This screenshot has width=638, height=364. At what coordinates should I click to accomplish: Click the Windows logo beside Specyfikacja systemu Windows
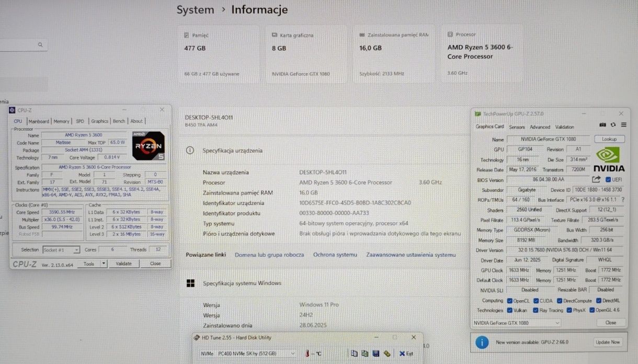click(190, 283)
